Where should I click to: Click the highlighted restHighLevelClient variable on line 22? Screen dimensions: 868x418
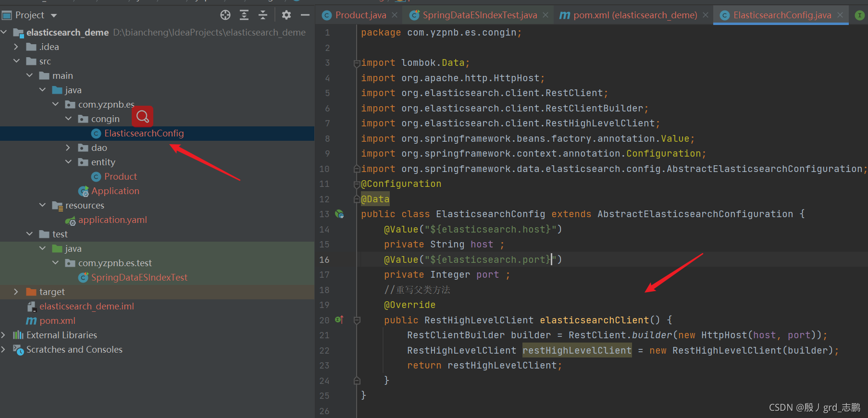pos(577,350)
